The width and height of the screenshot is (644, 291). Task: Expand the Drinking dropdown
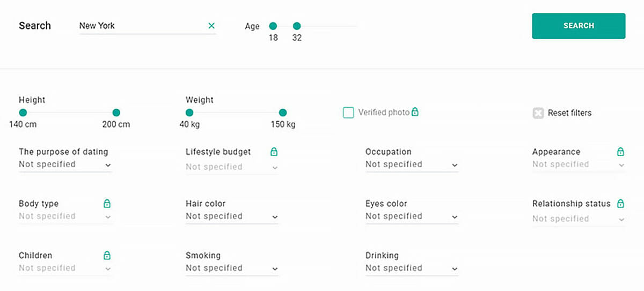click(412, 268)
